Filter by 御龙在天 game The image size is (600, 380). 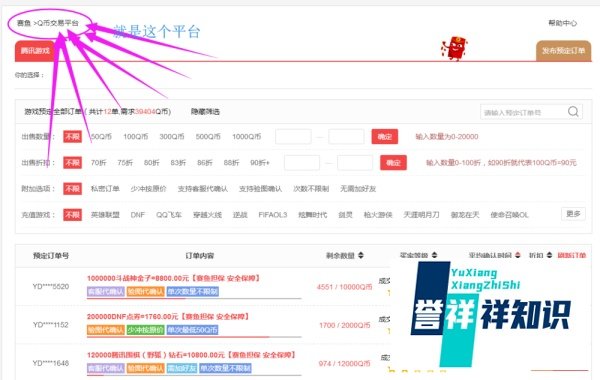tap(465, 215)
